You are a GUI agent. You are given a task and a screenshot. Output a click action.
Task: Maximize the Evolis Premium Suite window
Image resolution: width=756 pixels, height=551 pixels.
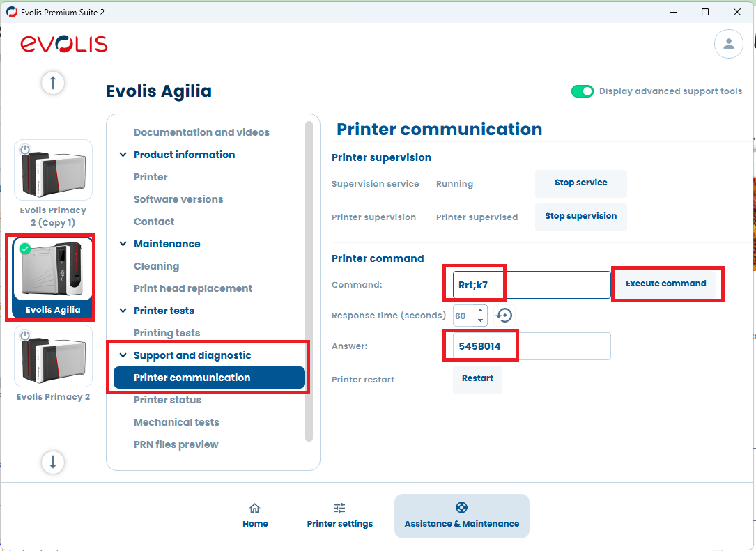coord(705,12)
